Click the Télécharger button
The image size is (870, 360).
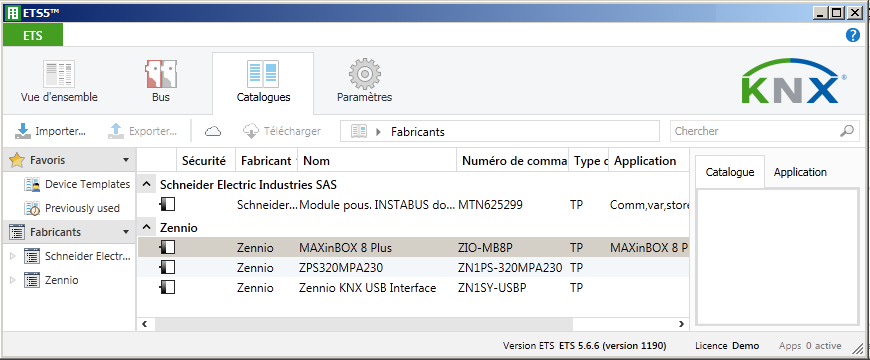(x=282, y=131)
